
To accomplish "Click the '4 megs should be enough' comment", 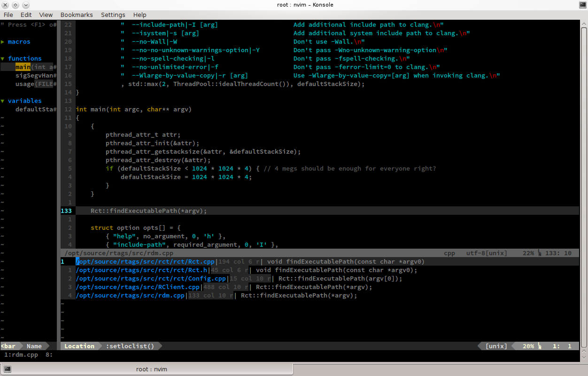I will pos(350,169).
